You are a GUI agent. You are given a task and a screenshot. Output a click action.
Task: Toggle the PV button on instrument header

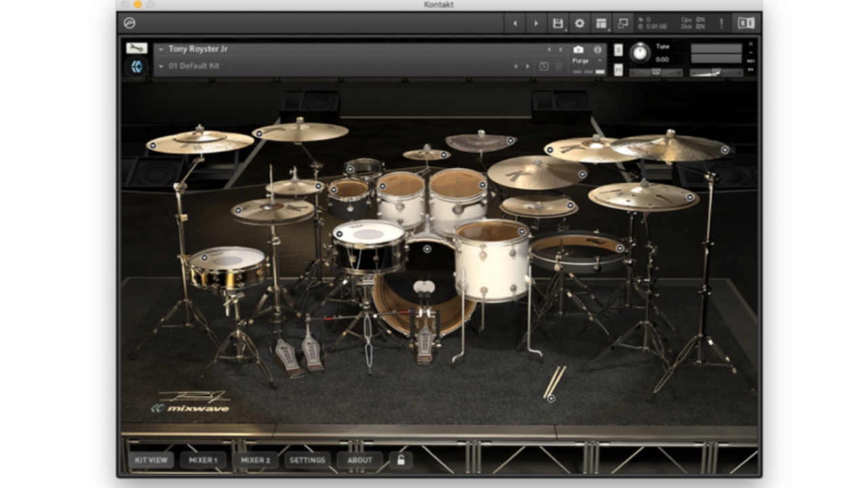(751, 69)
